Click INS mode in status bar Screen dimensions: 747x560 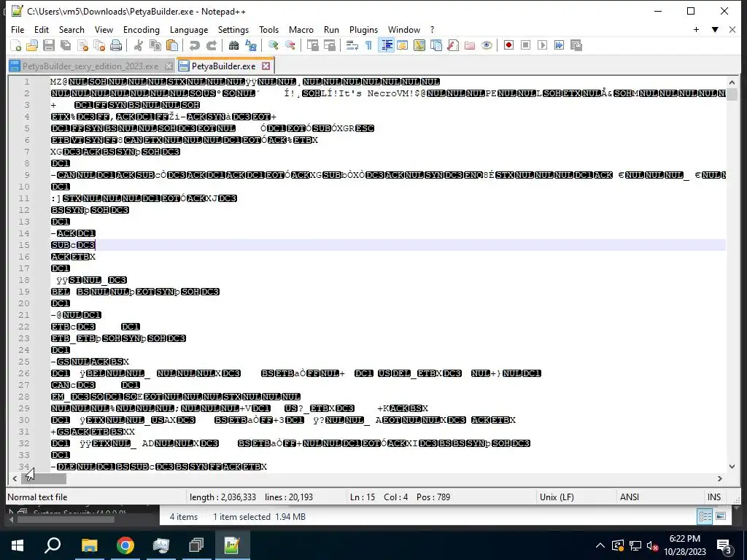pos(714,497)
